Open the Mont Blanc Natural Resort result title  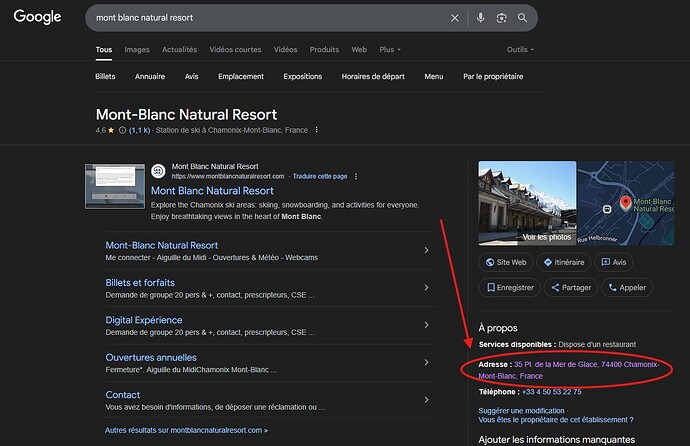212,191
